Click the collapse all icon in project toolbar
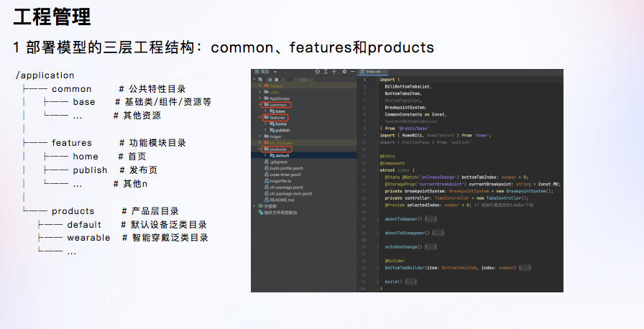This screenshot has width=644, height=329. (x=335, y=72)
